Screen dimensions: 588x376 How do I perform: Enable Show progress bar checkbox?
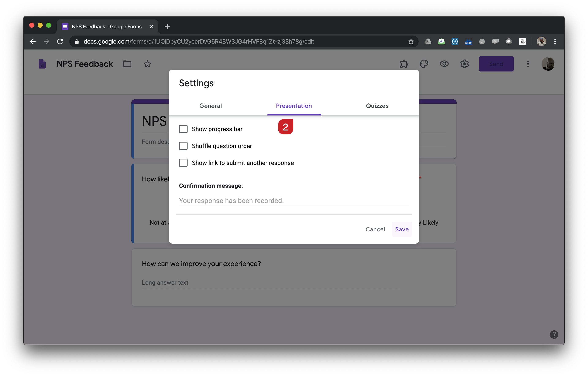pos(183,129)
